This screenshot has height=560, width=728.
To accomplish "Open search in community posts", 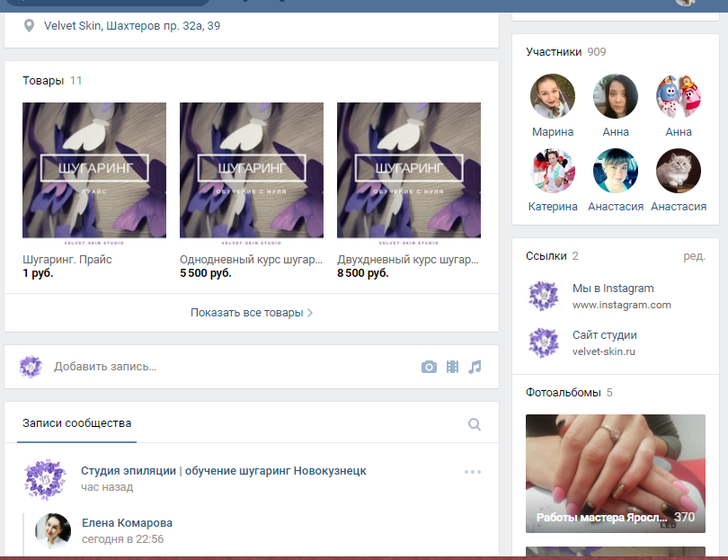I will pos(474,424).
